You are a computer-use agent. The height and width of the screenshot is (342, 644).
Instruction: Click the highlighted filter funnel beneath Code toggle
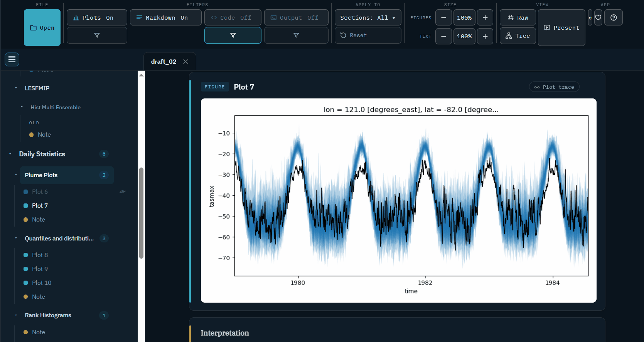tap(233, 36)
